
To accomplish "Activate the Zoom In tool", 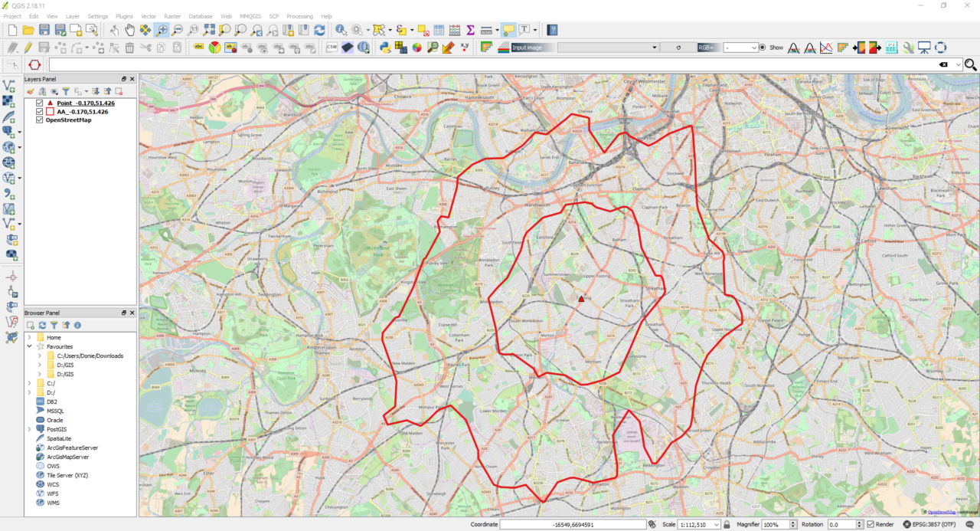I will [x=162, y=30].
